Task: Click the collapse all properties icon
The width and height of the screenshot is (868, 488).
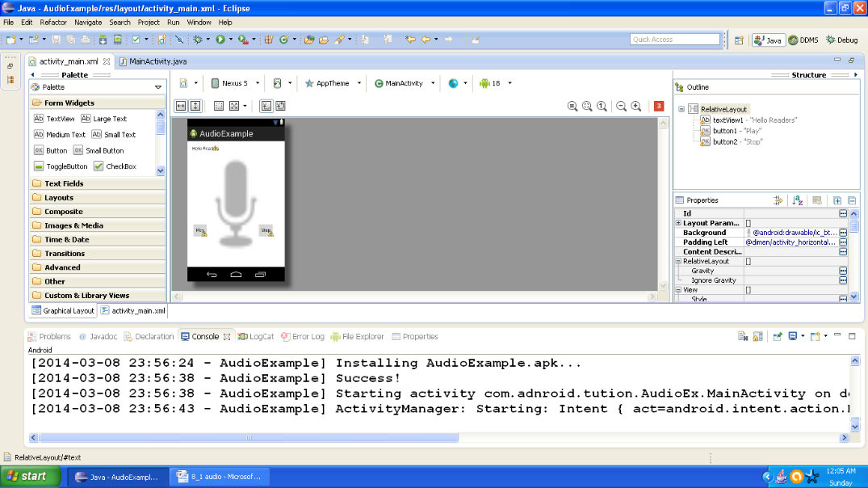Action: pyautogui.click(x=852, y=200)
